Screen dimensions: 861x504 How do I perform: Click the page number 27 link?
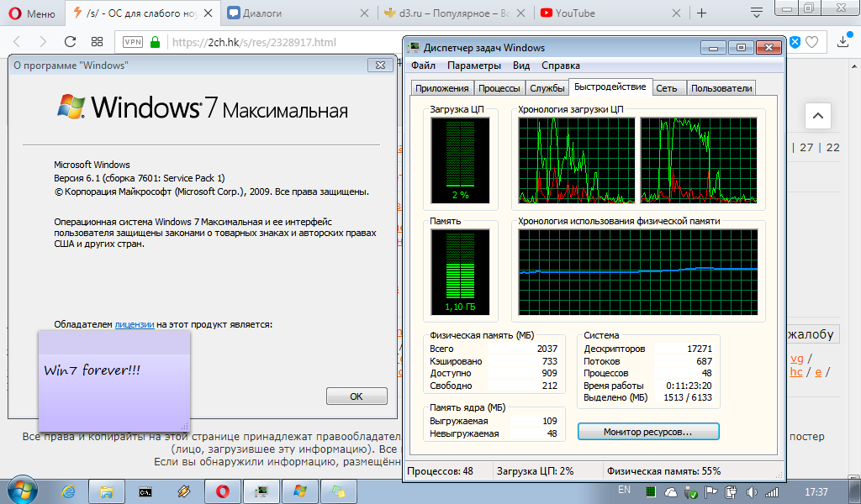point(806,148)
